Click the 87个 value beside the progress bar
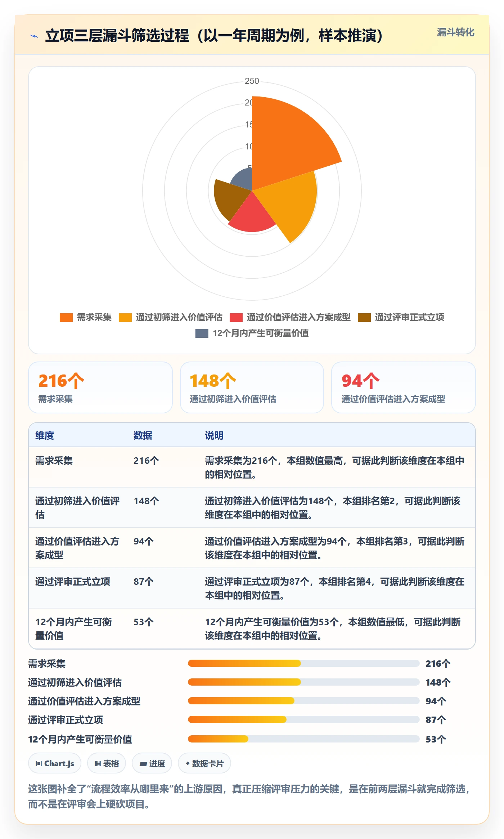The height and width of the screenshot is (839, 504). pos(436,720)
